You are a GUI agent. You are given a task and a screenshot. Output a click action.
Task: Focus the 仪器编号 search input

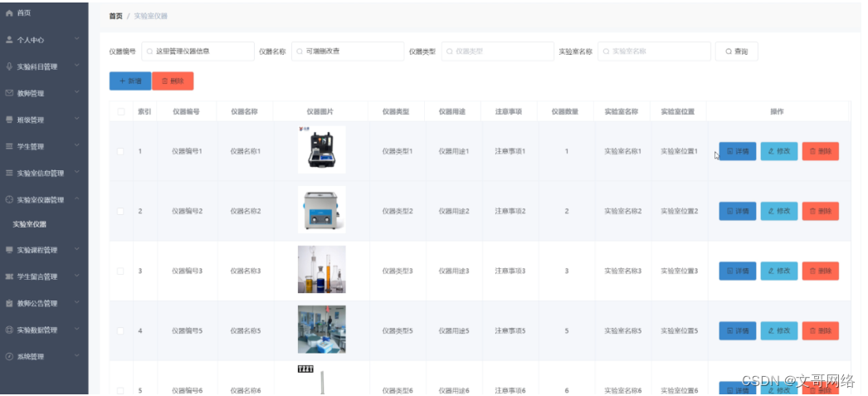tap(197, 51)
